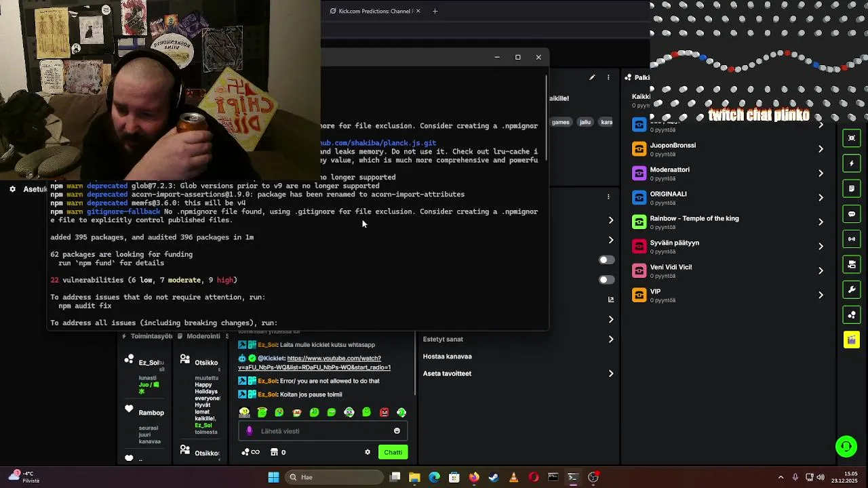Expand the Moderaattori reward row arrow

click(821, 174)
